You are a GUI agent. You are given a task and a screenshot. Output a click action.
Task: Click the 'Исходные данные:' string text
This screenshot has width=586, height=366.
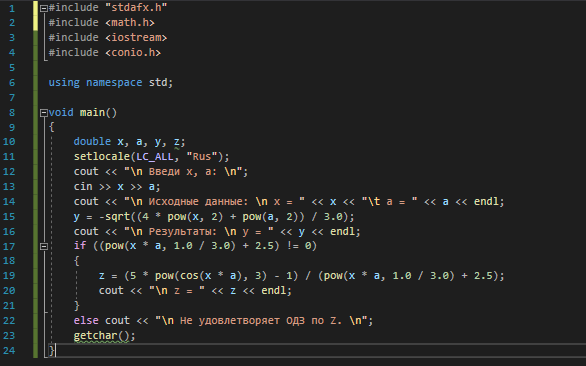tap(198, 202)
